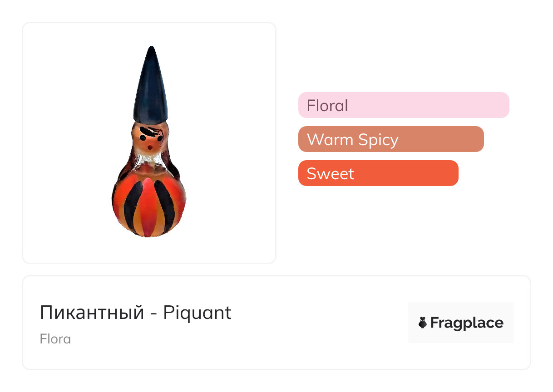Click the striped orange-black bottle base

(x=149, y=204)
